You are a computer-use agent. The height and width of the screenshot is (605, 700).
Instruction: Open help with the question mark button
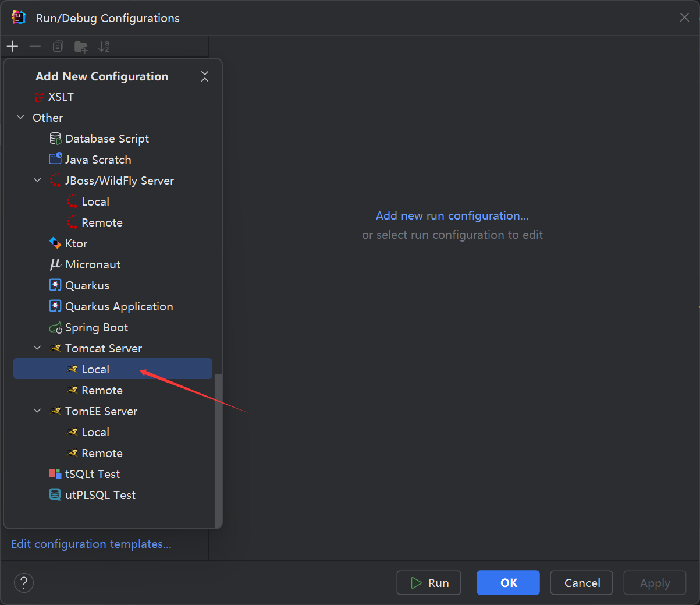pyautogui.click(x=24, y=583)
